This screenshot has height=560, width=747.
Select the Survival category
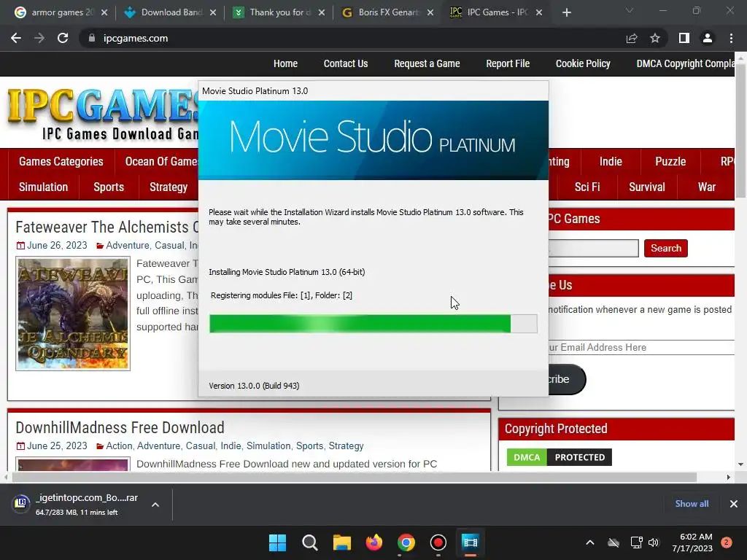646,187
